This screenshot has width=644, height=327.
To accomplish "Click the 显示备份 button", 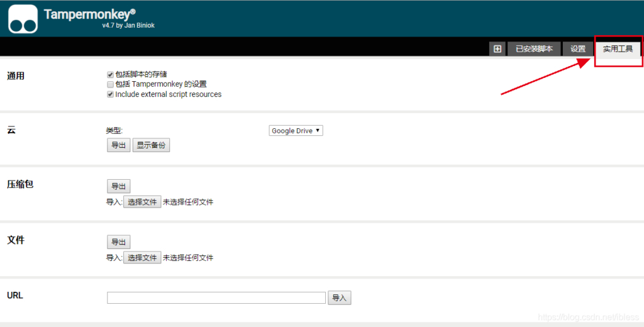I will coord(151,145).
